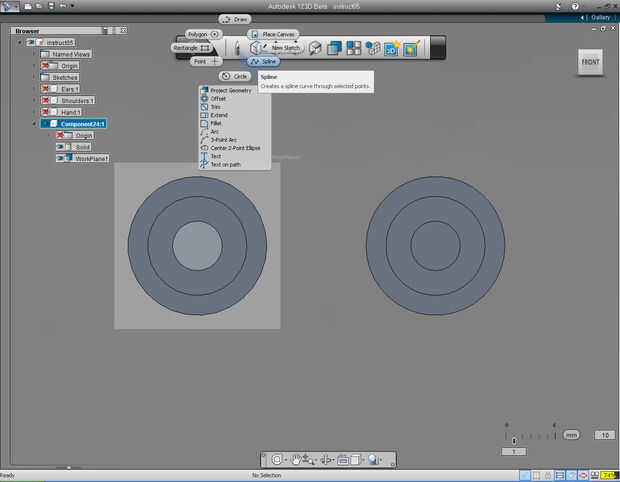Image resolution: width=620 pixels, height=482 pixels.
Task: Pick the Rectangle sketch tool
Action: [191, 47]
